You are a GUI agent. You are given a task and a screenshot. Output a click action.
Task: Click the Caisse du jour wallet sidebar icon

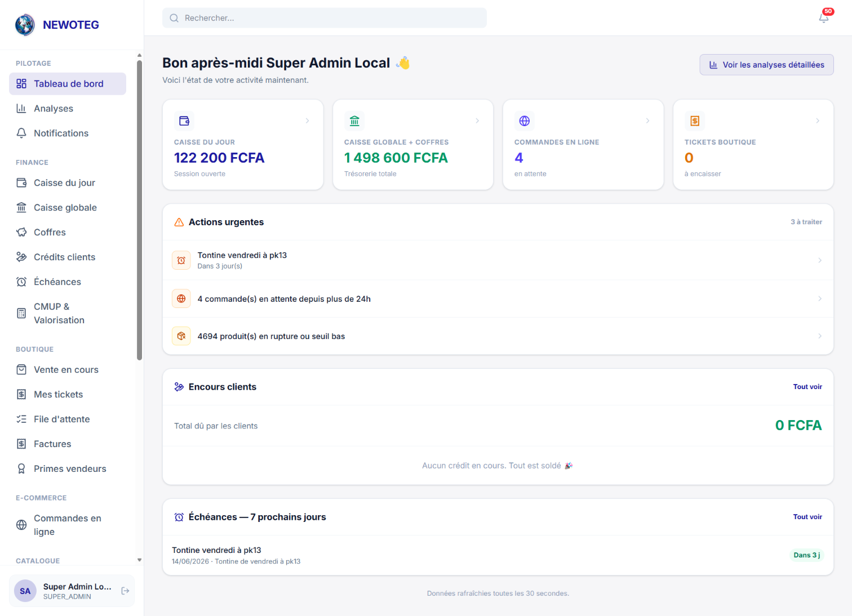click(21, 183)
